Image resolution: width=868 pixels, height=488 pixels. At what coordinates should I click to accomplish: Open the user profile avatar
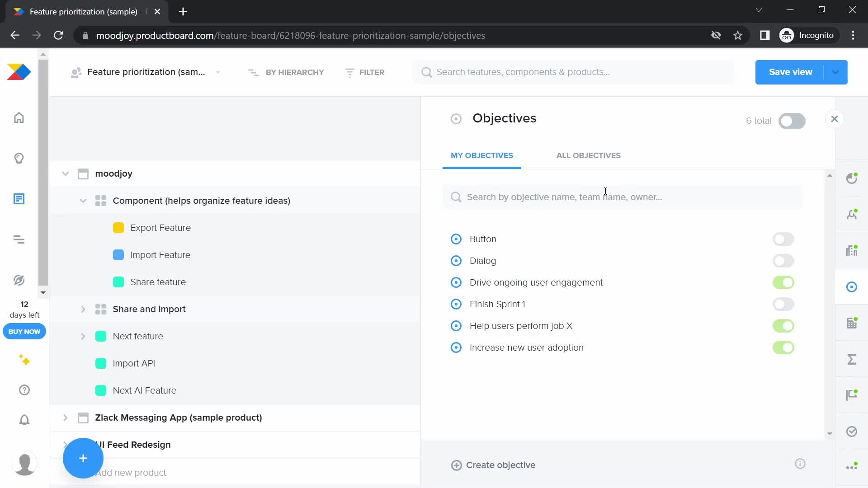click(24, 464)
